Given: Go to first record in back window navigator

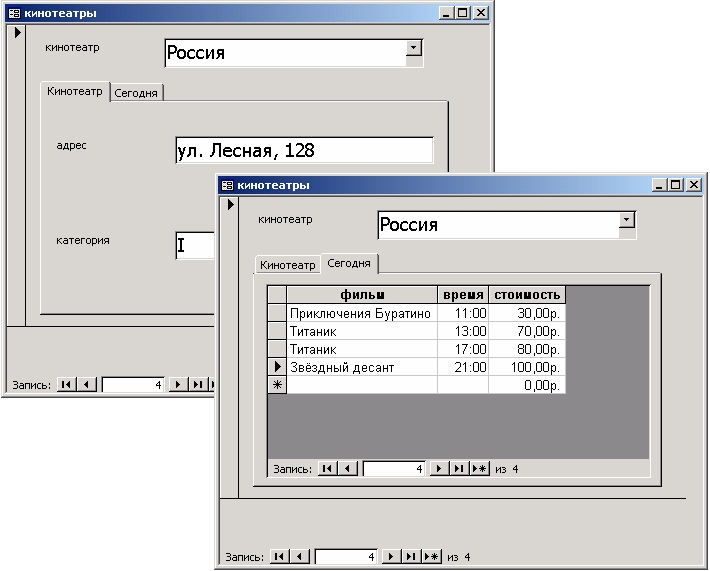Looking at the screenshot, I should [67, 384].
